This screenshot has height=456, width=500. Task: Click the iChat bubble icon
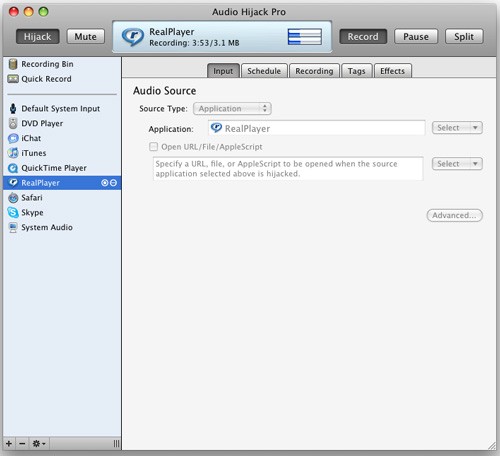13,138
